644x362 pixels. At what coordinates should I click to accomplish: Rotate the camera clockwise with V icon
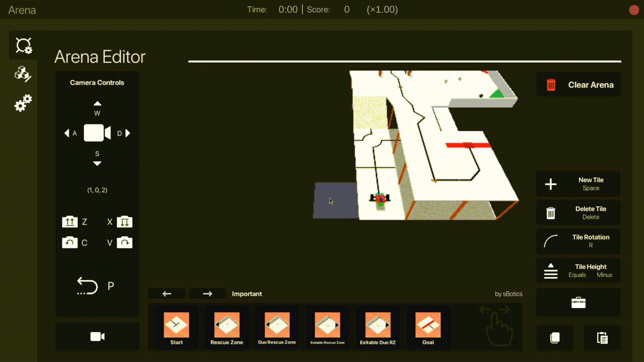pyautogui.click(x=124, y=242)
